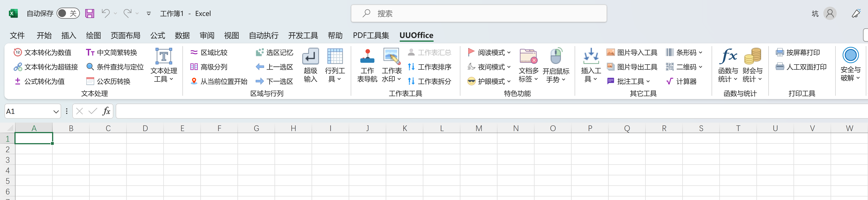This screenshot has height=200, width=868.
Task: Open the Eye Protection Mode (护眼模式) dropdown
Action: (x=509, y=81)
